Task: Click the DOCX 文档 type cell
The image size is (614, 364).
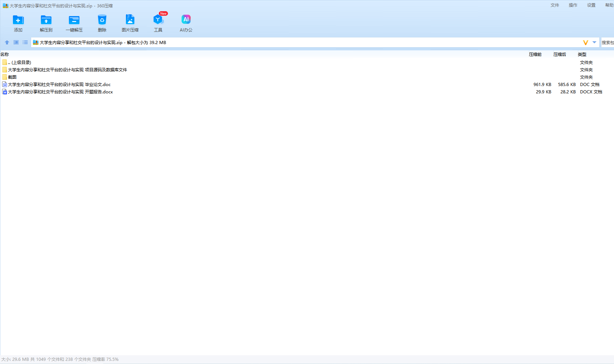Action: tap(591, 92)
